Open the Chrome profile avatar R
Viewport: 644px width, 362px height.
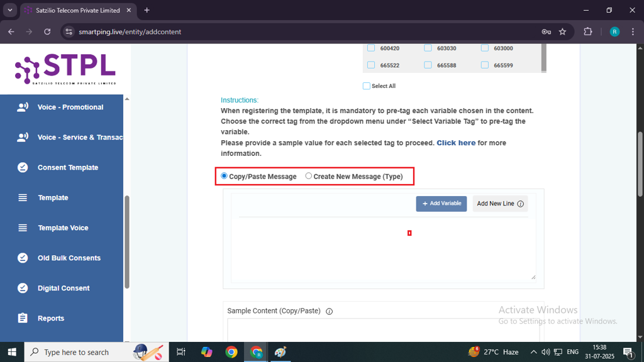click(614, 31)
